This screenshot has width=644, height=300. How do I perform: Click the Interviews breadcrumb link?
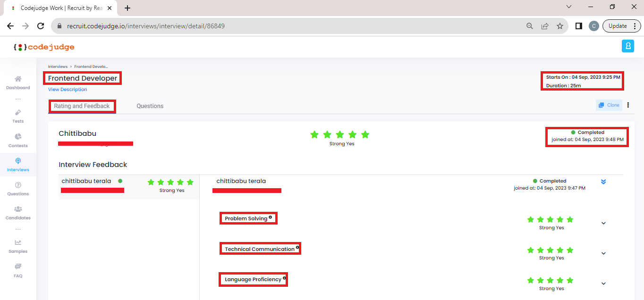(x=58, y=67)
